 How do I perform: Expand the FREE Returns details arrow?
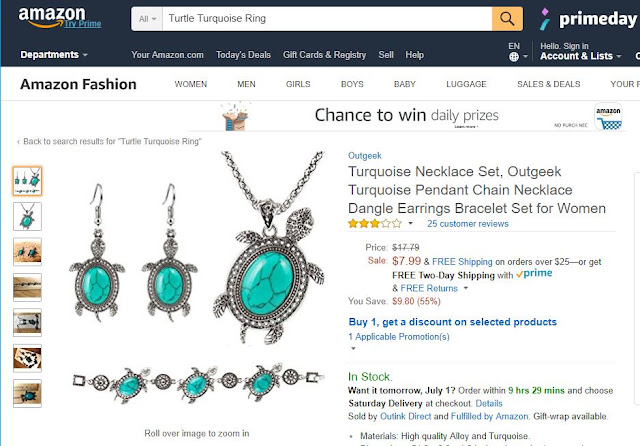[466, 288]
